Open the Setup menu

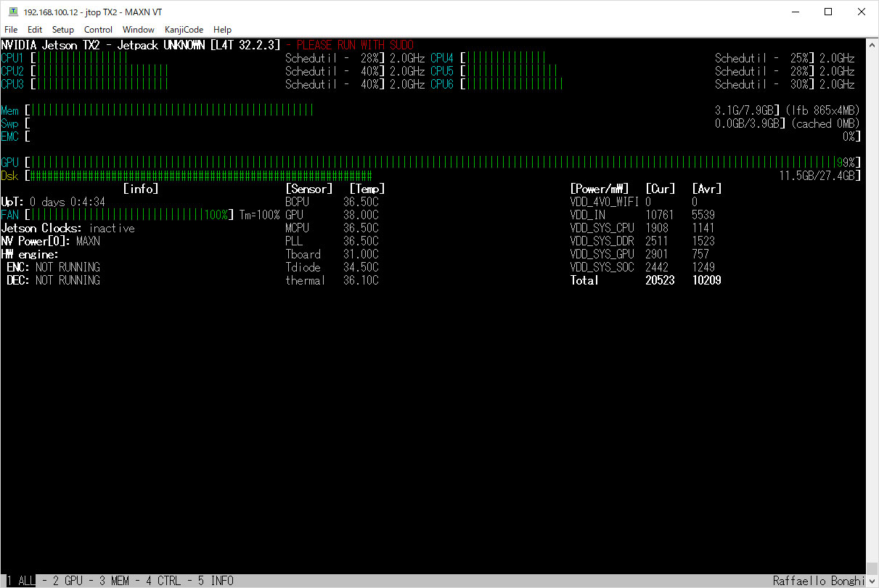pos(63,30)
